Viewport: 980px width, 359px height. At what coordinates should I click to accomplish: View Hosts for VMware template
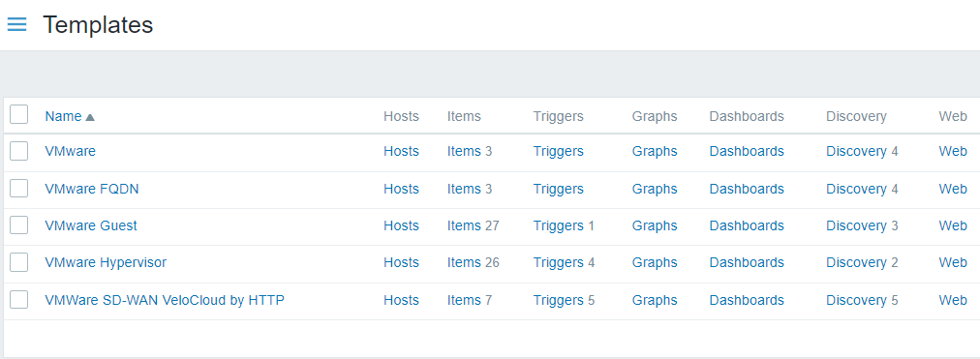point(401,151)
